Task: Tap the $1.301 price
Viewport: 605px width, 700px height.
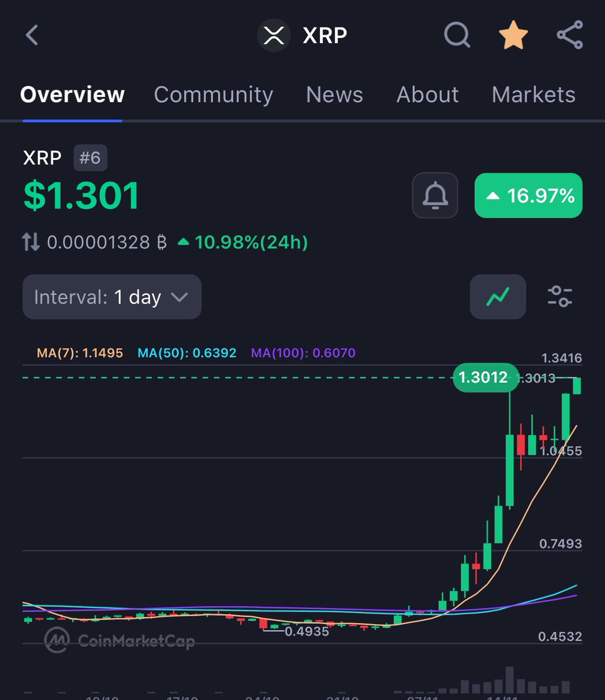Action: tap(82, 195)
